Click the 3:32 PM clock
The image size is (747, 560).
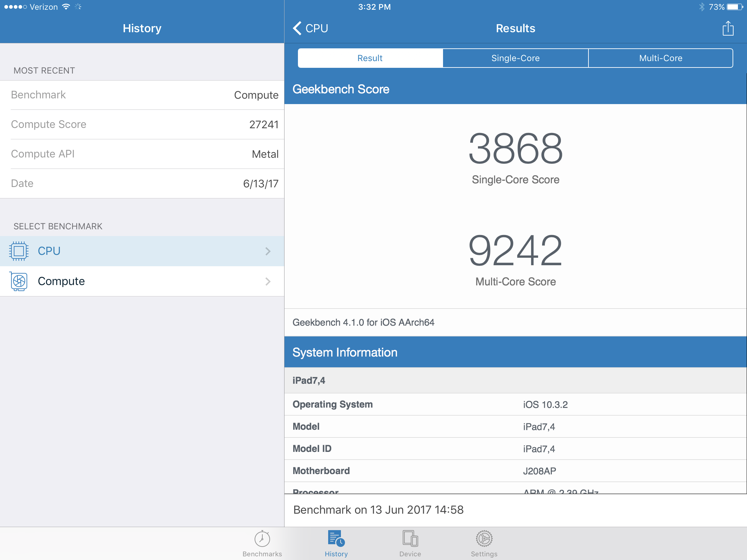click(x=374, y=7)
